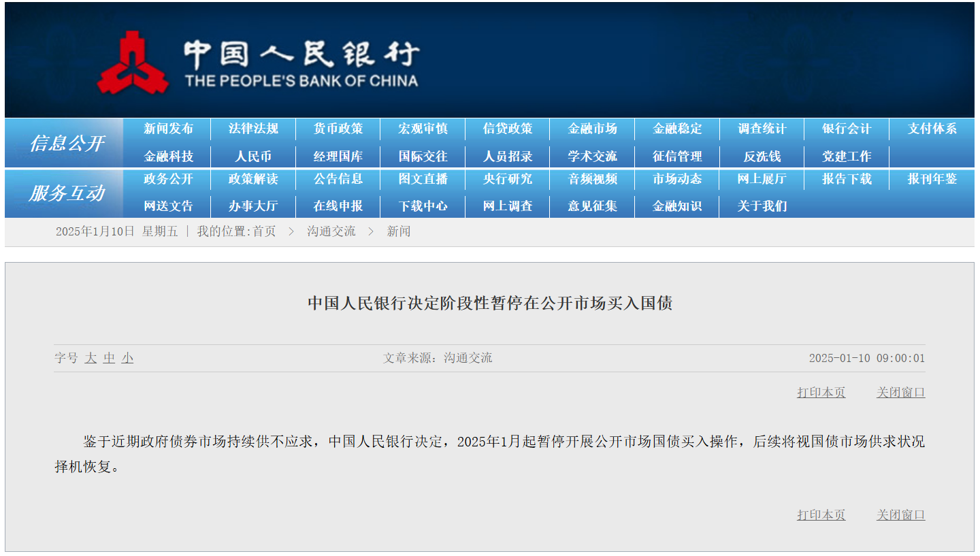This screenshot has width=980, height=556.
Task: Open 人民币 page
Action: (253, 157)
